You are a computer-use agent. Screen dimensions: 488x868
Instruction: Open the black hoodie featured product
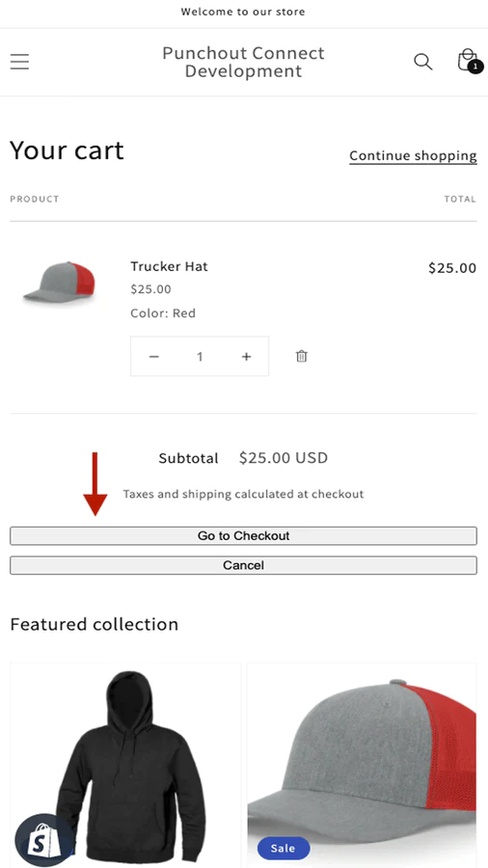tap(125, 766)
